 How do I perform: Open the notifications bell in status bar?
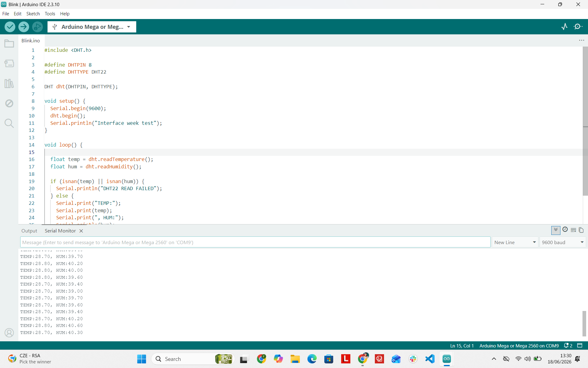point(568,346)
